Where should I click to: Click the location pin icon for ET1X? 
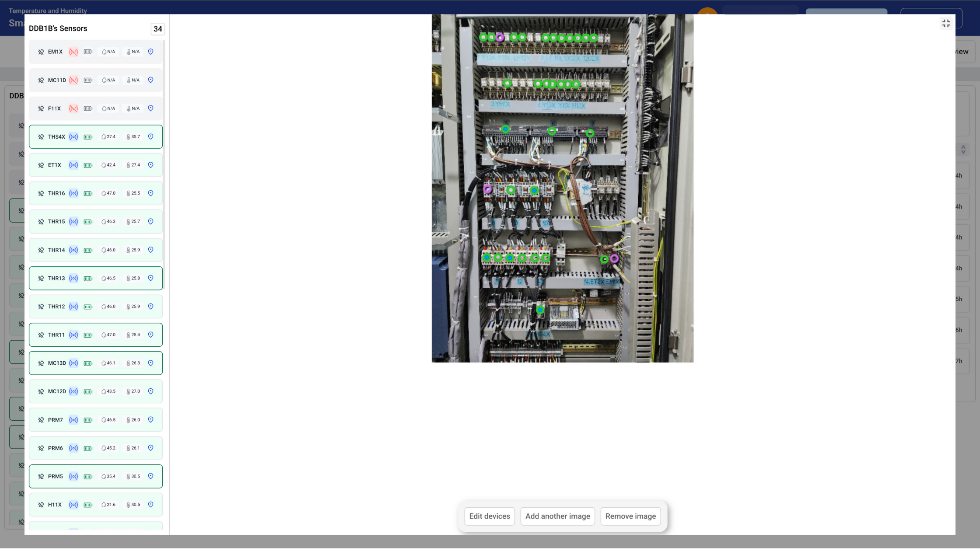[x=150, y=165]
